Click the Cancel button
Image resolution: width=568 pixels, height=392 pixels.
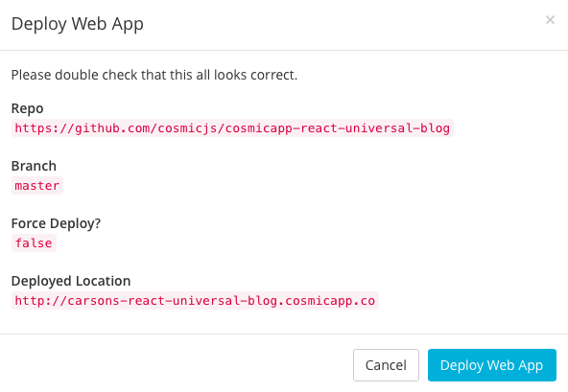[x=386, y=365]
